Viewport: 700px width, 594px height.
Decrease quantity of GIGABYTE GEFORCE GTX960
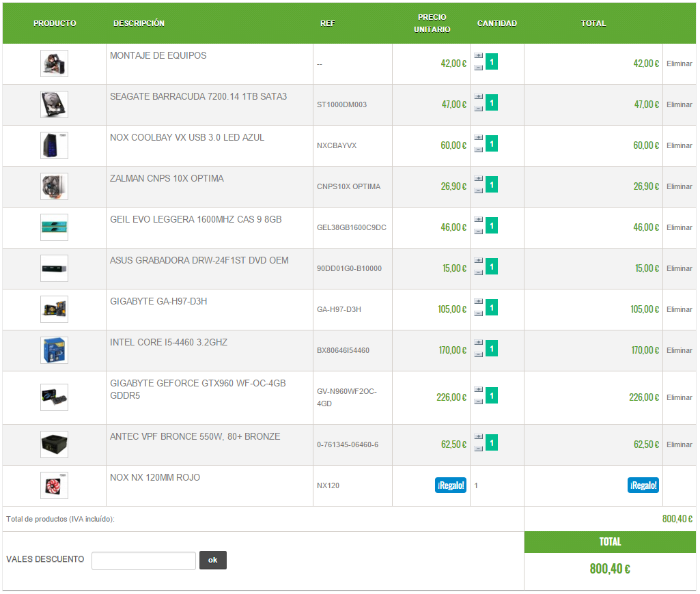(x=479, y=402)
